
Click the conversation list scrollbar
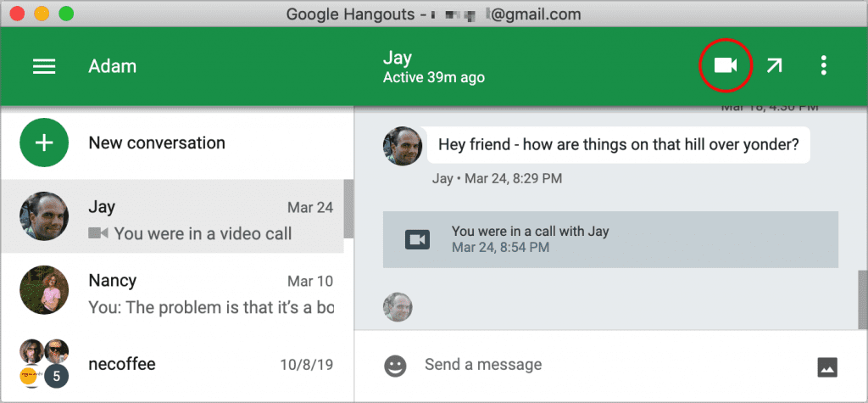(348, 210)
